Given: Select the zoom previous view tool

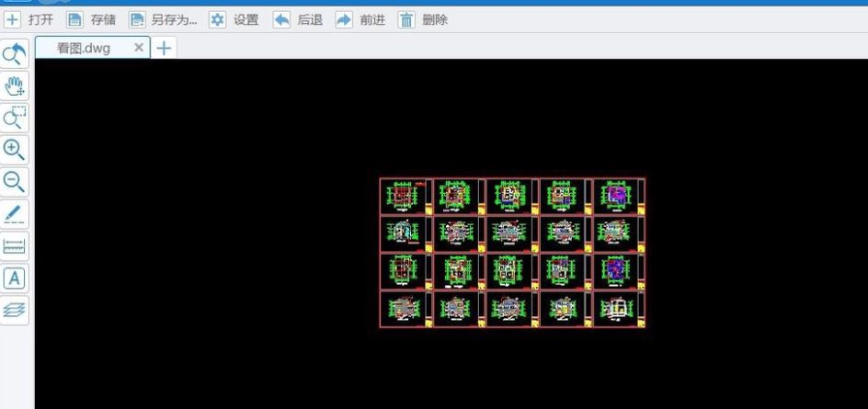Looking at the screenshot, I should pos(15,54).
